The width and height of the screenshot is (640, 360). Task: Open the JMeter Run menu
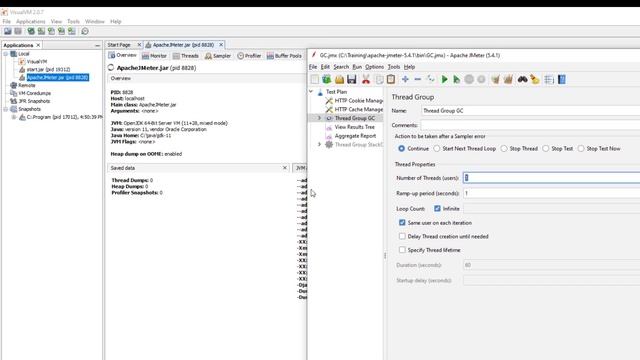pos(357,67)
